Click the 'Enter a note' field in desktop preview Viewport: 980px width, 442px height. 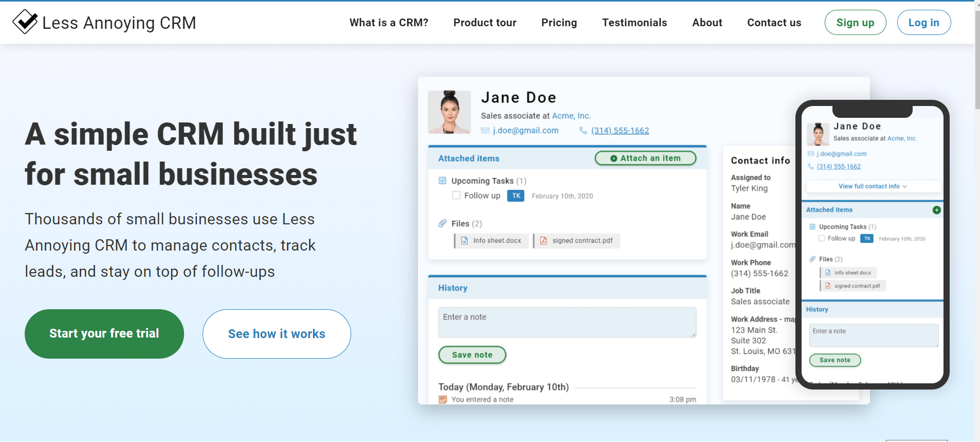point(567,323)
